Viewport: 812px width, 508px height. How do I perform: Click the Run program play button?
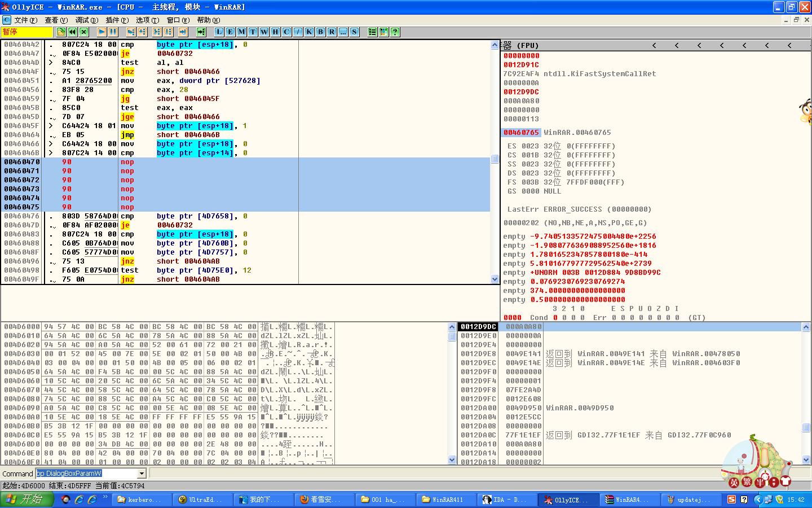(x=101, y=32)
